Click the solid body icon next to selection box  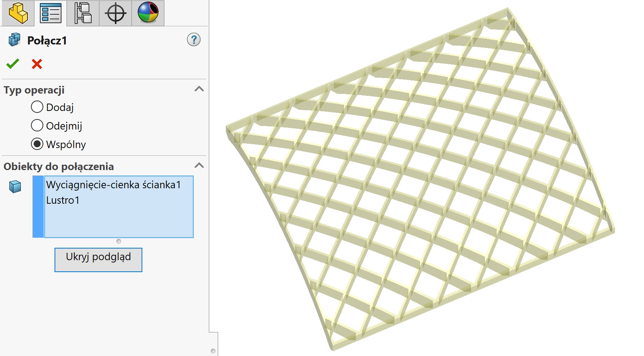tap(15, 186)
